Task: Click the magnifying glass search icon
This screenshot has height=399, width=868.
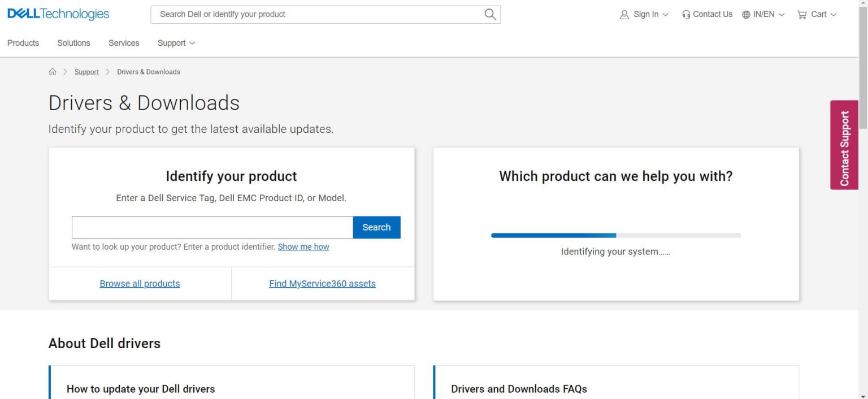Action: 489,14
